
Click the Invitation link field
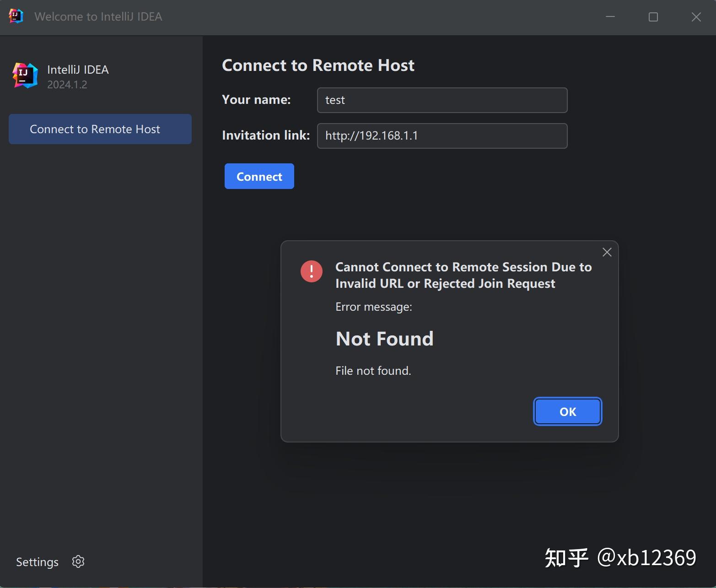441,136
